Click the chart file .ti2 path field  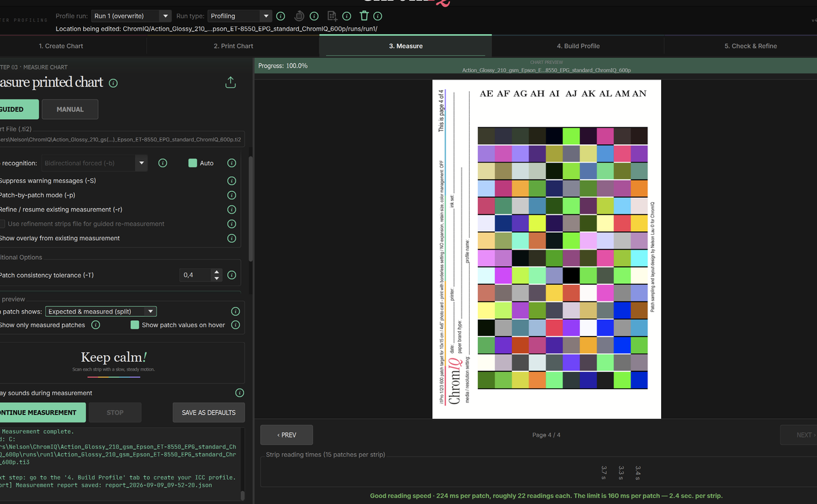tap(121, 140)
